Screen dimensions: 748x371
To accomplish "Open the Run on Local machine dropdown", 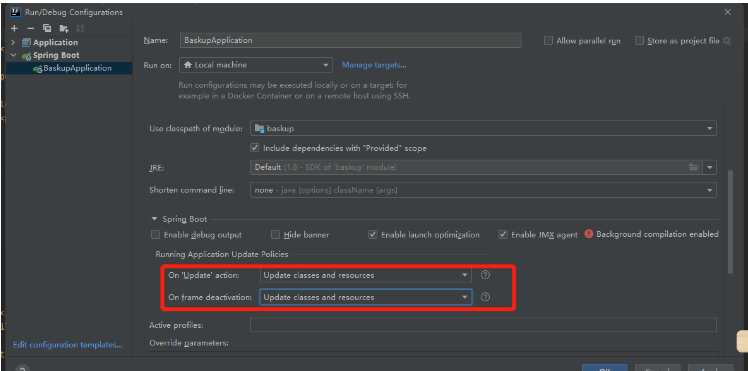I will pyautogui.click(x=256, y=65).
